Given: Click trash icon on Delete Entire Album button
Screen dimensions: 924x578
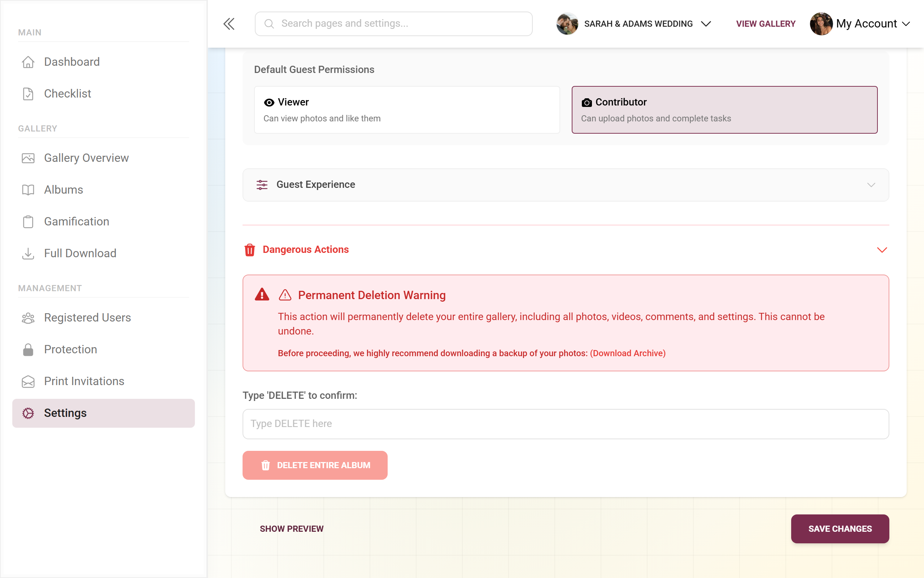Looking at the screenshot, I should 266,465.
